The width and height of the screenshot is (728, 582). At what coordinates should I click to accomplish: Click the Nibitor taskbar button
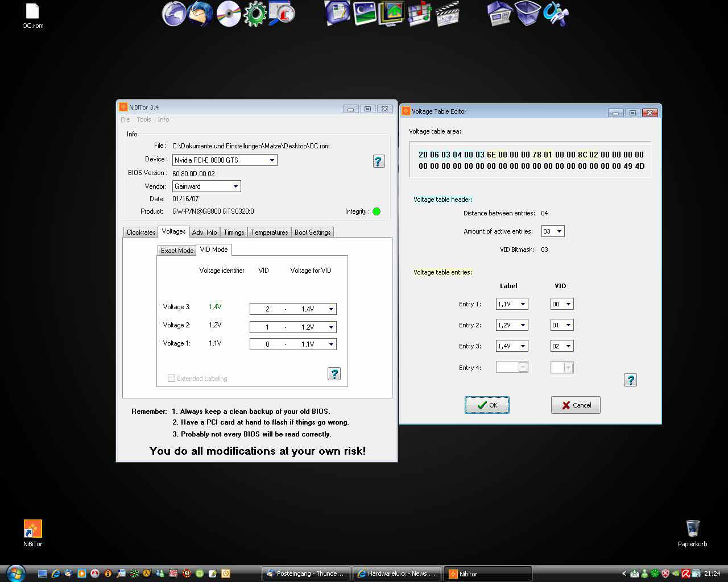pos(488,573)
